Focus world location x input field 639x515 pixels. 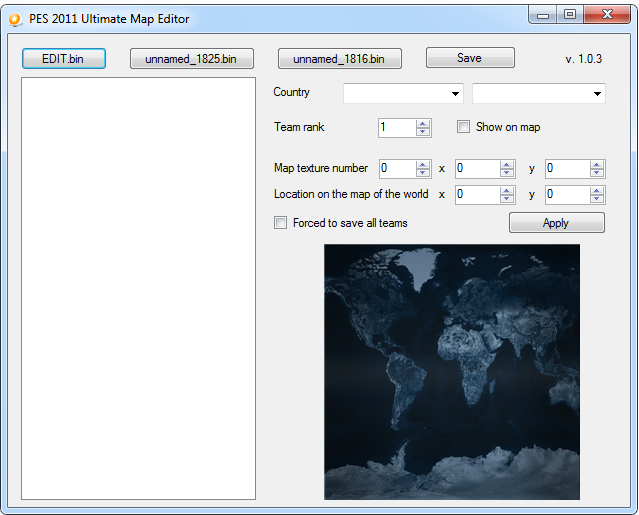tap(478, 195)
